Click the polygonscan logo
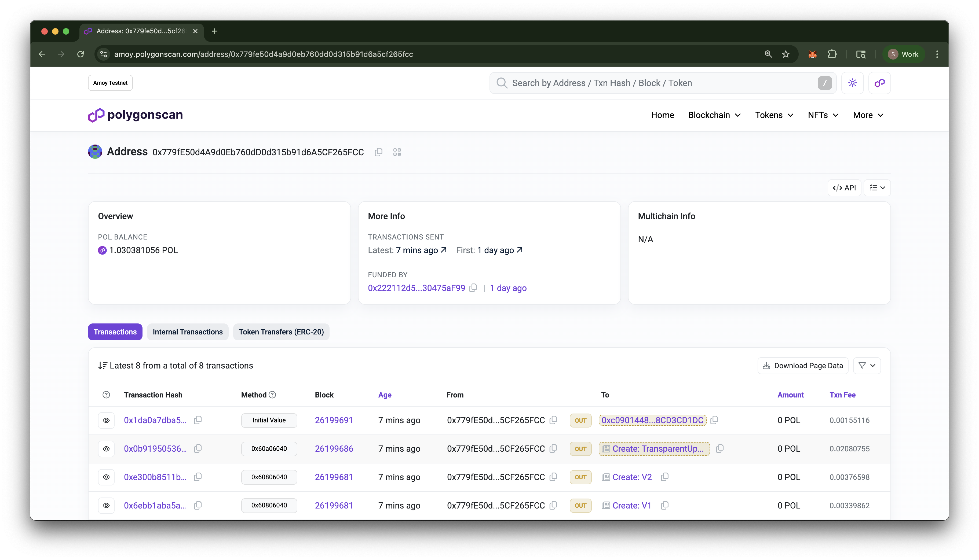 [x=136, y=115]
